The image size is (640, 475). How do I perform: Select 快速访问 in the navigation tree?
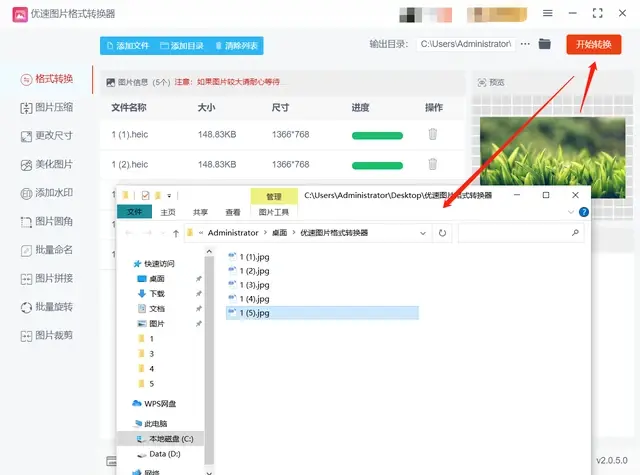154,264
